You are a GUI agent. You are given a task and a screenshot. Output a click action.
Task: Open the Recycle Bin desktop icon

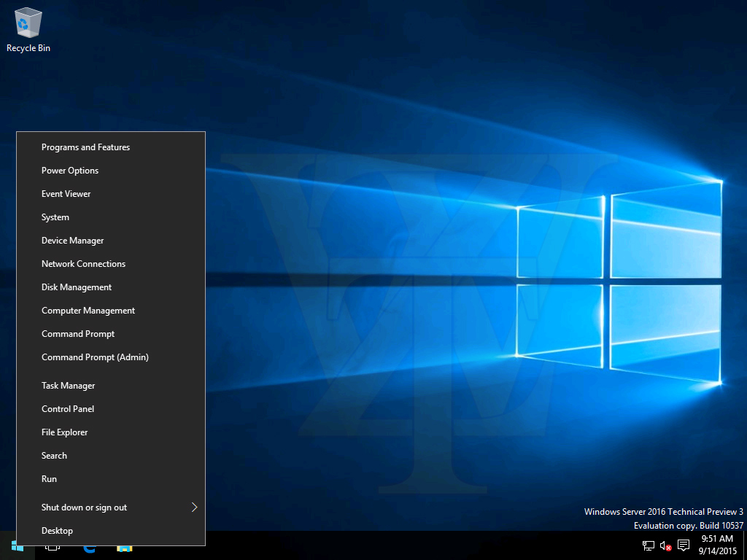pyautogui.click(x=28, y=29)
